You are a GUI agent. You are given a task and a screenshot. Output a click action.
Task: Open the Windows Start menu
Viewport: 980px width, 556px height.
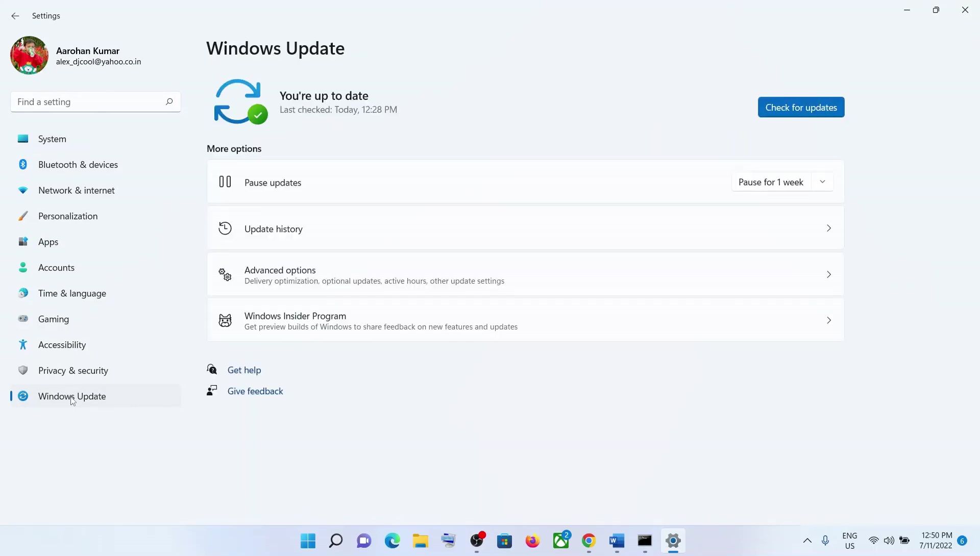click(x=308, y=541)
